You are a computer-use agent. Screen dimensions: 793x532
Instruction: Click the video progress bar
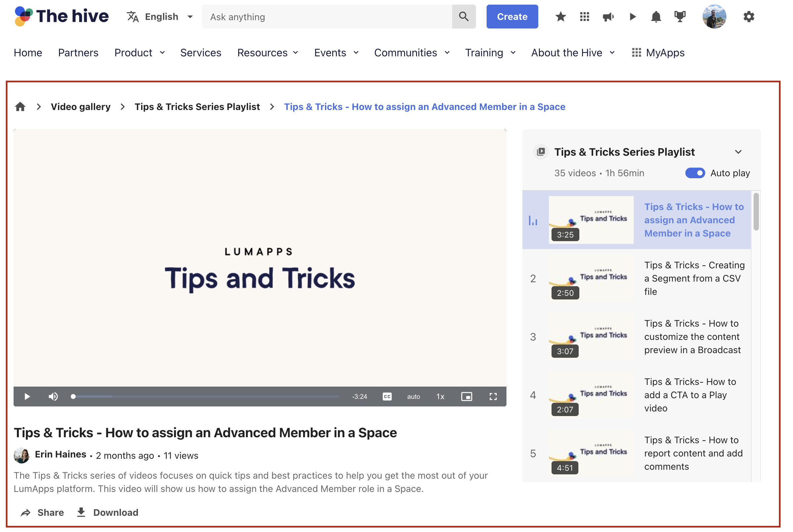206,396
